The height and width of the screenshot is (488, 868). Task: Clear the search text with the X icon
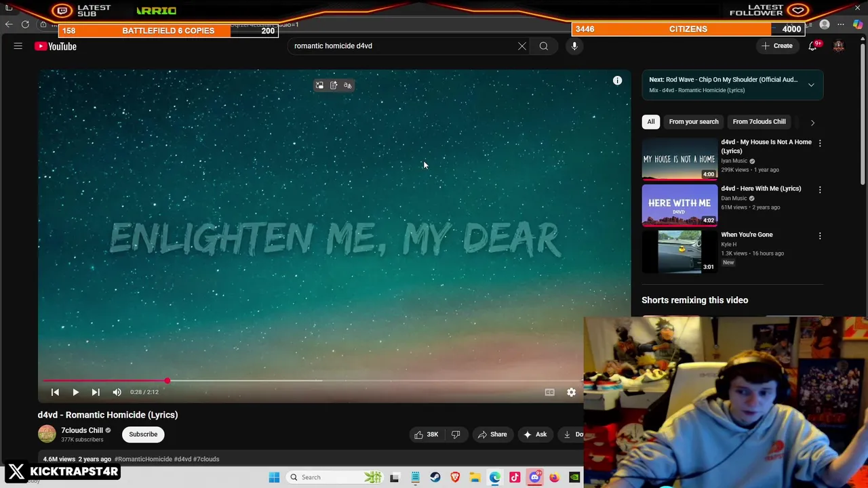522,46
